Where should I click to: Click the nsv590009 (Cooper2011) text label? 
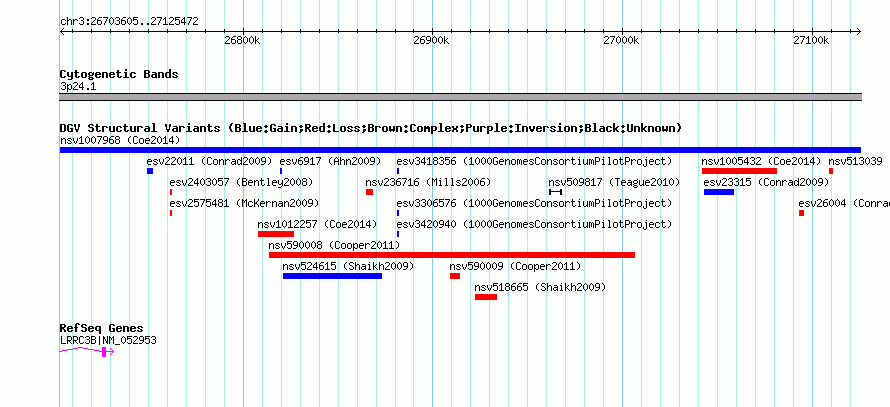[515, 266]
